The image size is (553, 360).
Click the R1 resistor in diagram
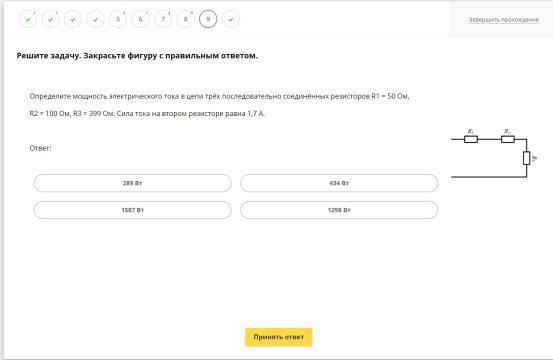[471, 139]
